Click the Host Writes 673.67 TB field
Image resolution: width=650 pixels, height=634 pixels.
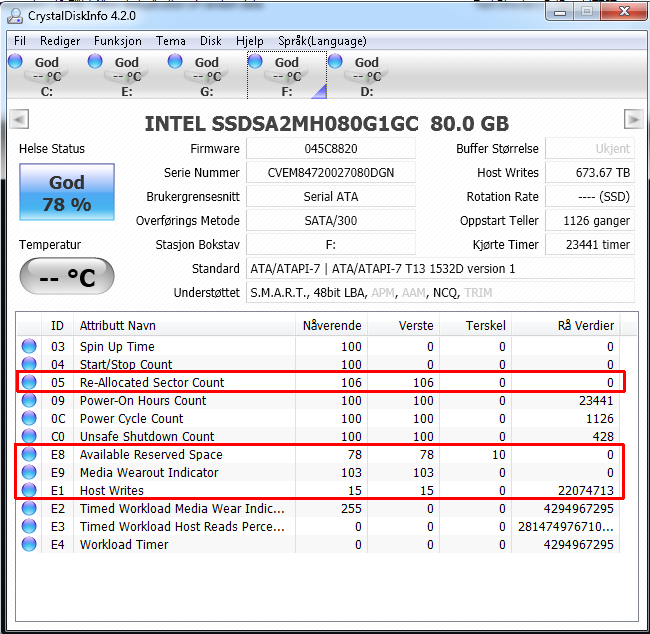(x=590, y=173)
